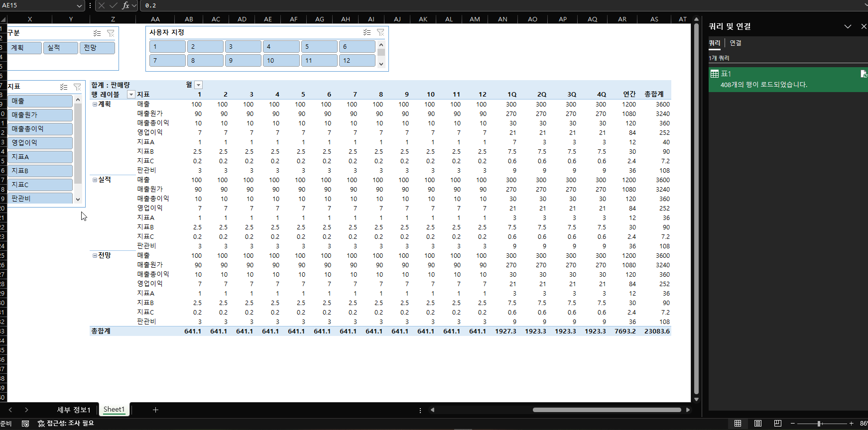Image resolution: width=868 pixels, height=430 pixels.
Task: Enable multi-select in the 구분 slicer
Action: coord(97,33)
